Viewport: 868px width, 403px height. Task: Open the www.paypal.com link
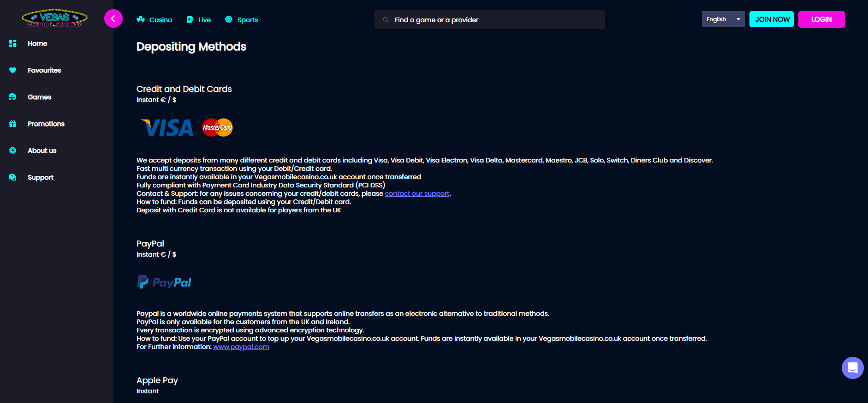(241, 347)
